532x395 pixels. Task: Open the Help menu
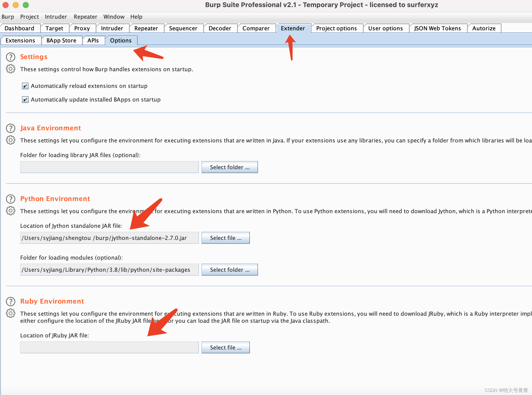point(136,17)
